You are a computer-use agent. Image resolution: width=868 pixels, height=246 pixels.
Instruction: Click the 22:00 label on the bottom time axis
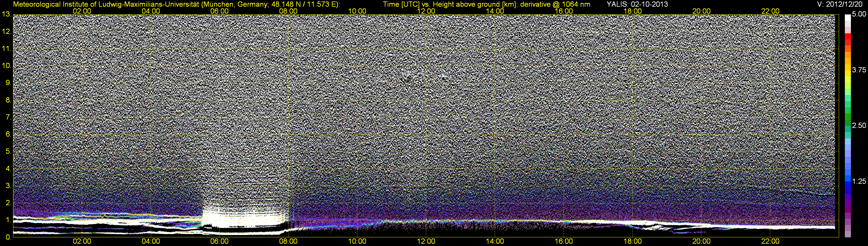[770, 242]
